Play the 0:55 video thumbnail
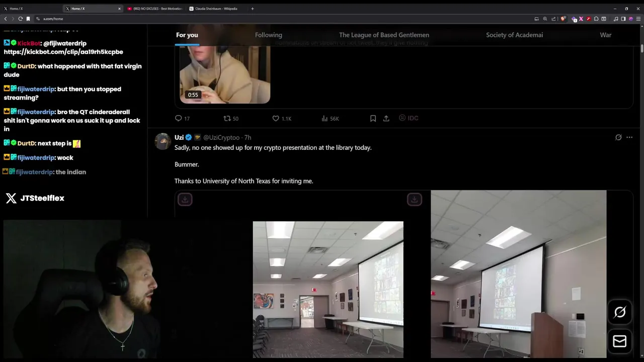This screenshot has width=644, height=362. [x=225, y=74]
